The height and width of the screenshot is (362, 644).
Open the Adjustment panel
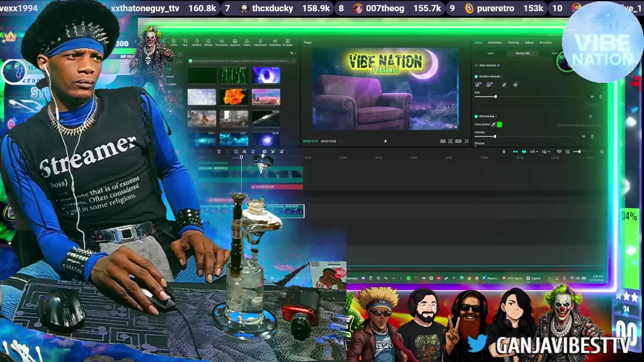click(x=260, y=42)
